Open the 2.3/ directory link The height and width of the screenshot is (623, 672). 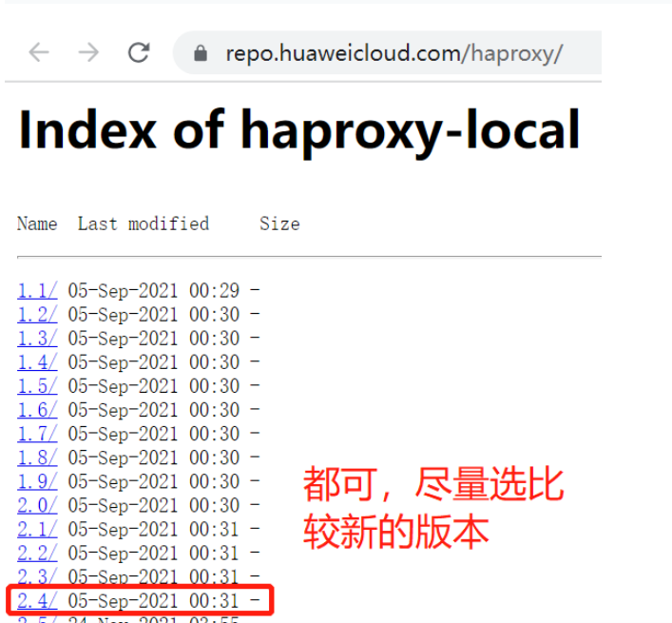pos(37,576)
